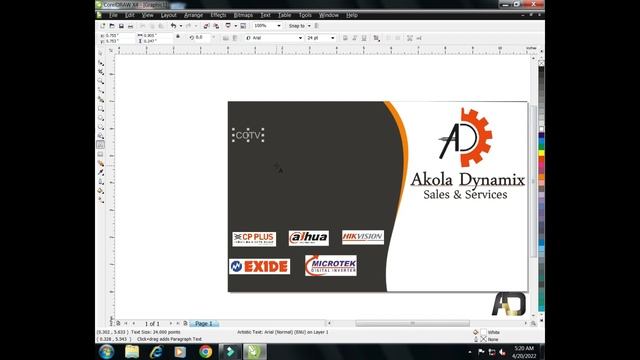The height and width of the screenshot is (360, 640).
Task: Show hidden system tray icons
Action: click(470, 352)
